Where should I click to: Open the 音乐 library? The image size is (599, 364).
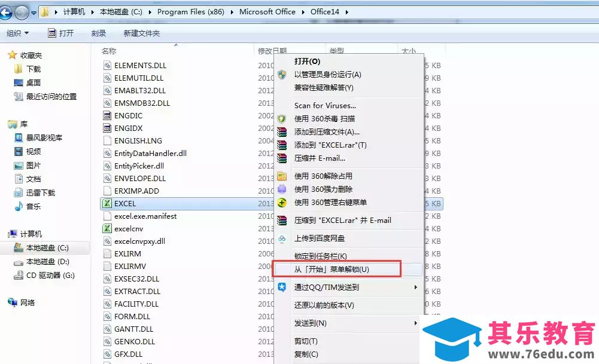[x=34, y=206]
